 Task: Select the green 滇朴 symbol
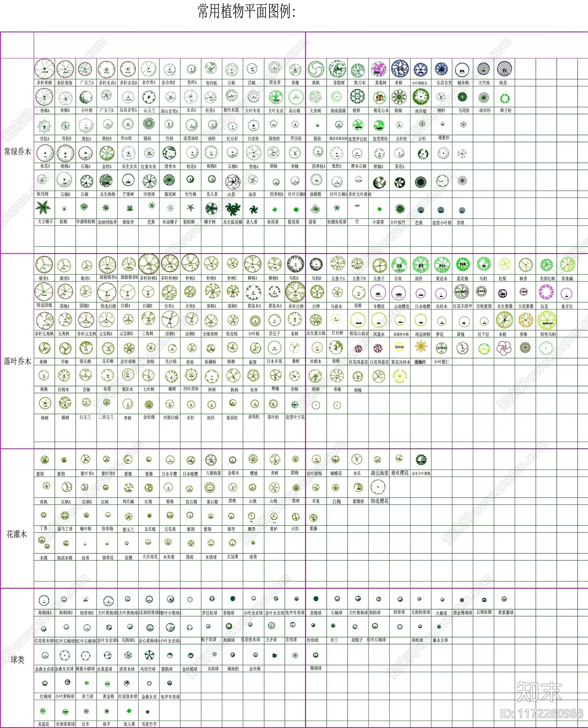point(421,265)
